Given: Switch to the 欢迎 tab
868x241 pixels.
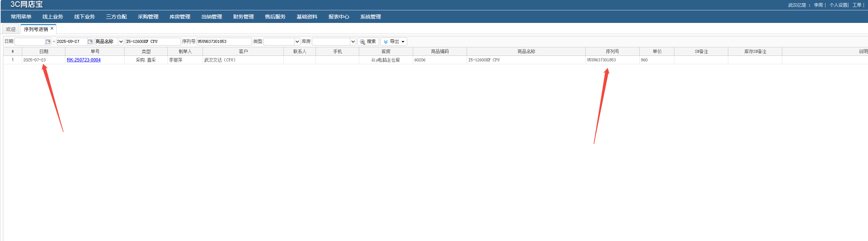Looking at the screenshot, I should click(11, 29).
